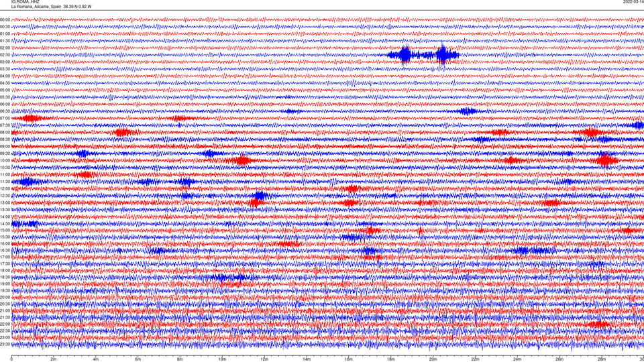
Task: Select the 08:00 trace time label
Action: point(5,133)
